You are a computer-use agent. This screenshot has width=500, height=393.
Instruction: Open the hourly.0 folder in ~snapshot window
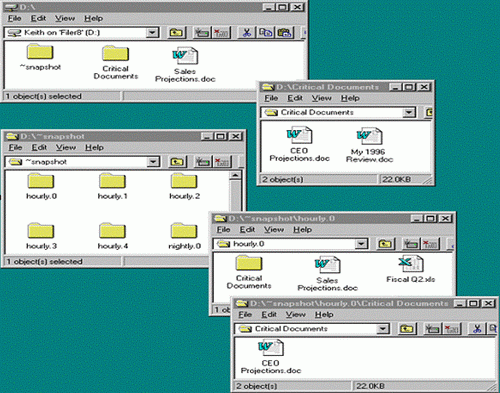click(x=41, y=186)
